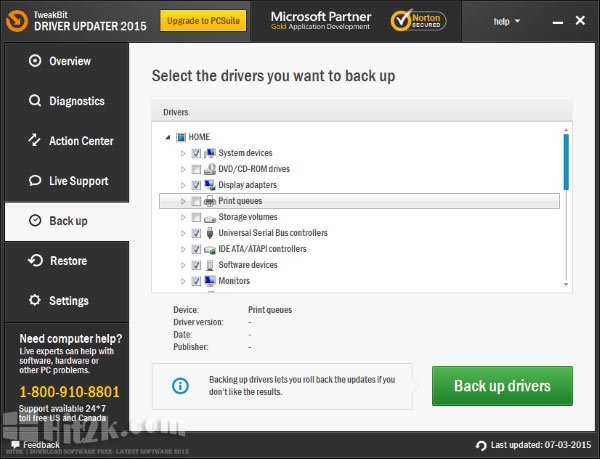Click Last updated: 07-03-2015 status text
Viewport: 600px width, 459px height.
[541, 445]
